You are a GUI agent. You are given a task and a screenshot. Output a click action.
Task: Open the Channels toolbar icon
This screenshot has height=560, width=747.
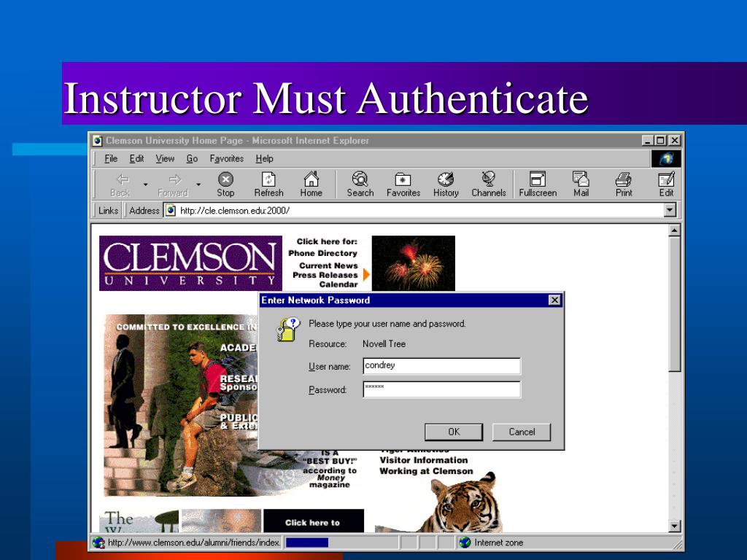(x=488, y=179)
